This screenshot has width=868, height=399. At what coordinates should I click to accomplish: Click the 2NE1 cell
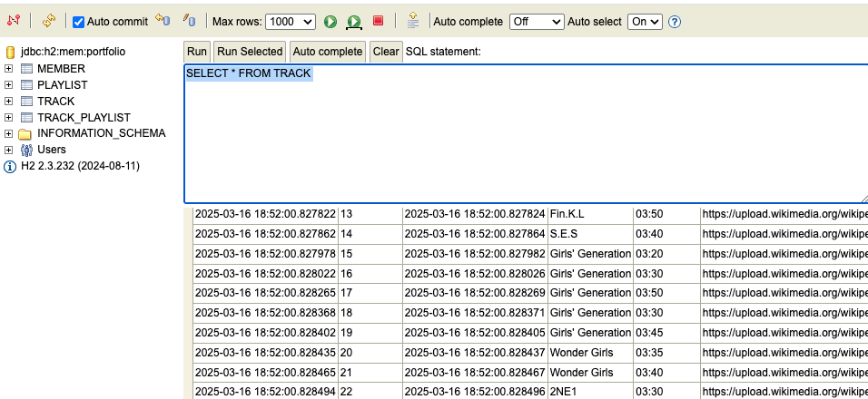tap(590, 391)
